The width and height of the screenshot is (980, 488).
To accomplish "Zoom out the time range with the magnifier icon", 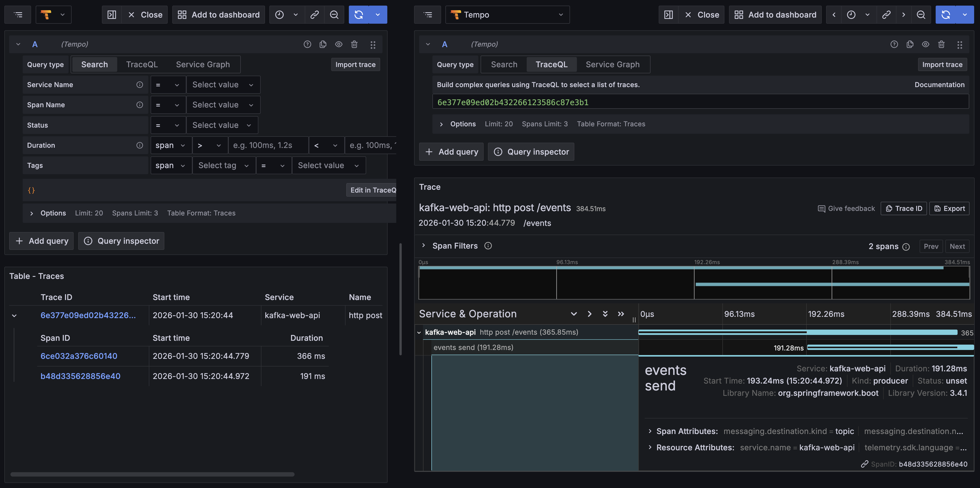I will pyautogui.click(x=334, y=15).
